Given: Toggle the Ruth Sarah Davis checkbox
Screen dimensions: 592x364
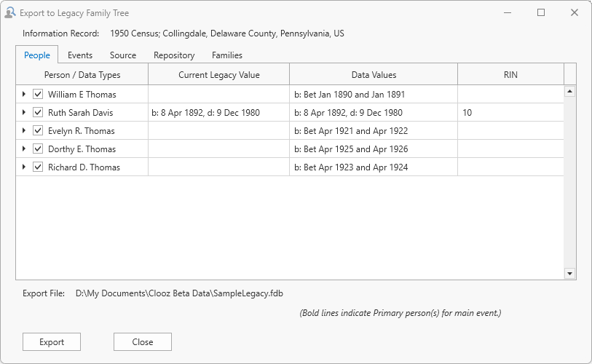Looking at the screenshot, I should [38, 113].
